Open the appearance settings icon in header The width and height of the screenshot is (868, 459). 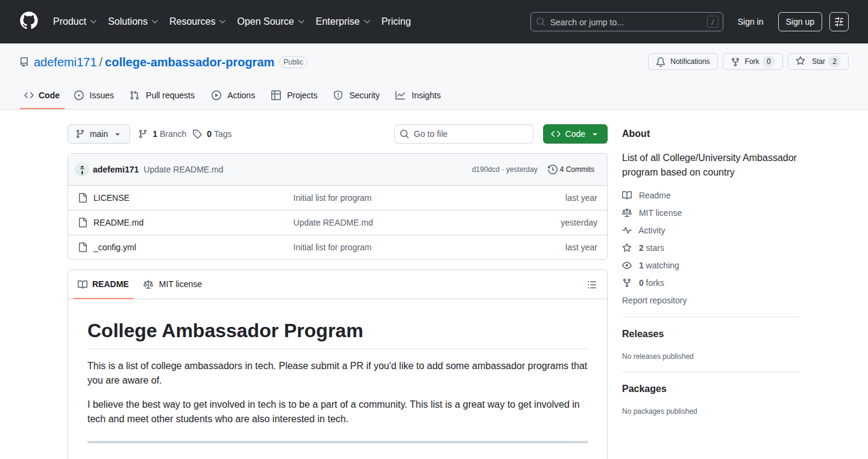tap(839, 22)
